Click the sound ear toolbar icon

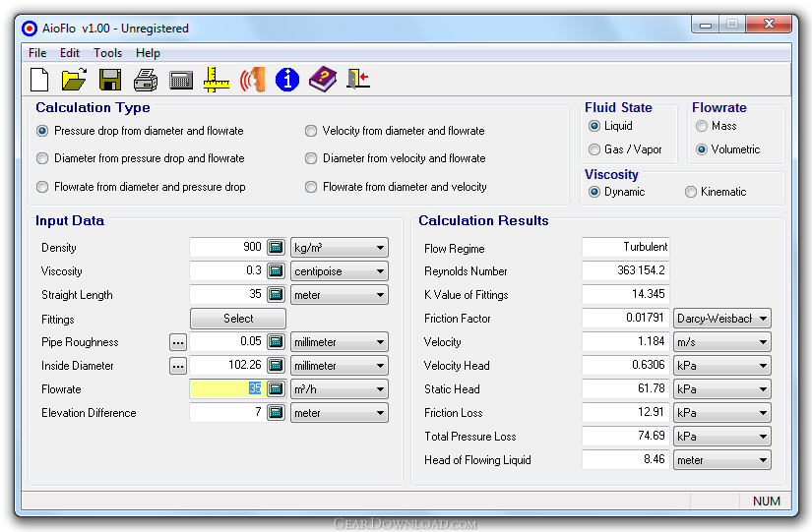click(252, 80)
